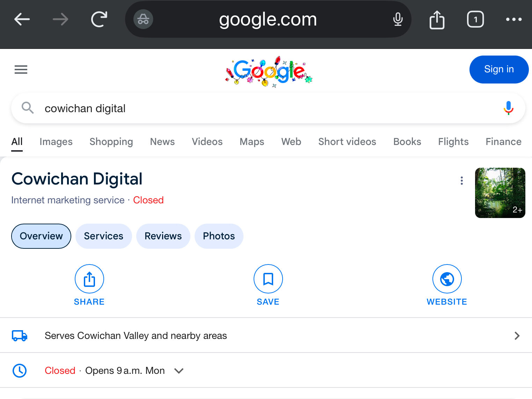Viewport: 532px width, 399px height.
Task: Switch to the Videos tab
Action: (x=207, y=142)
